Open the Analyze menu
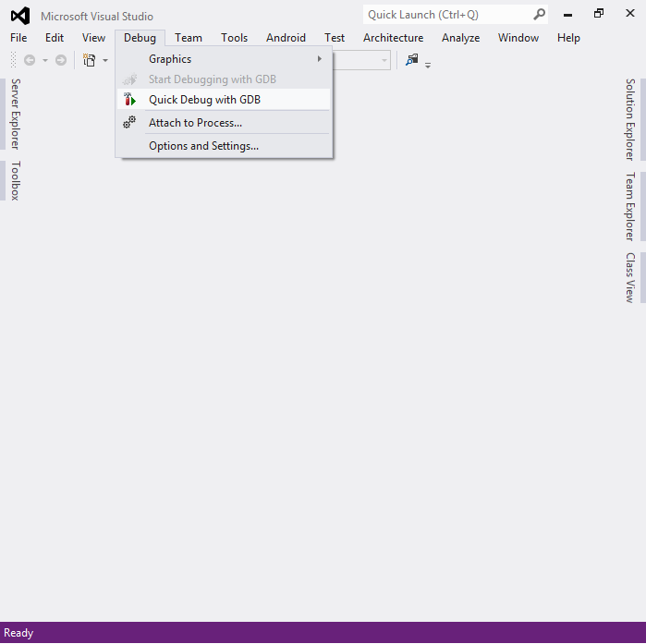This screenshot has width=646, height=644. pyautogui.click(x=460, y=38)
